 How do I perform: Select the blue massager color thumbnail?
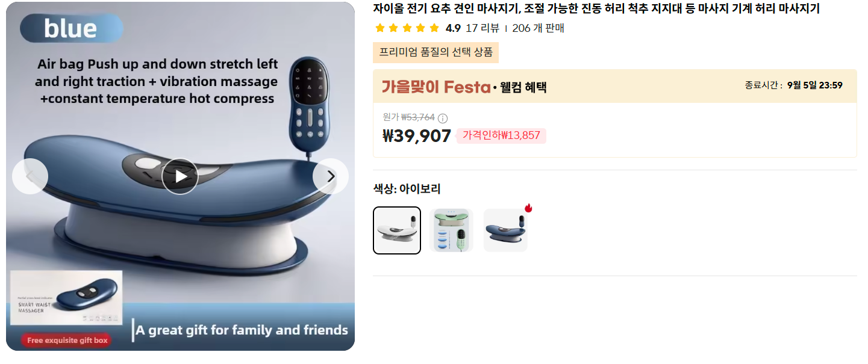pyautogui.click(x=505, y=230)
